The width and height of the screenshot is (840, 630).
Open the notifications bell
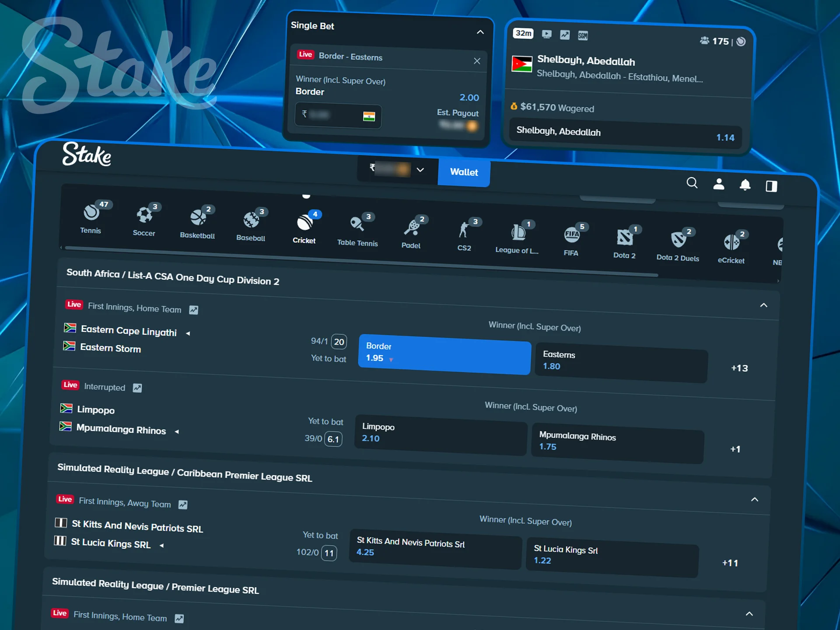pyautogui.click(x=745, y=185)
